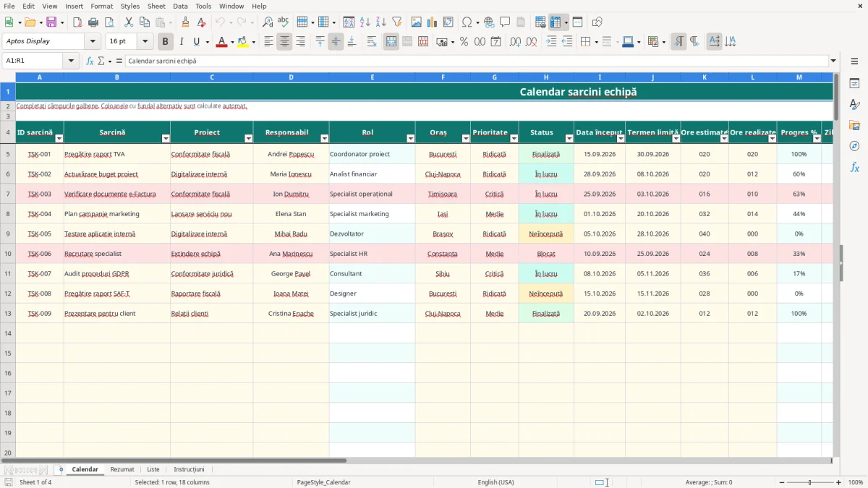Switch to the Rezumat sheet tab
Viewport: 868px width, 488px height.
(x=122, y=469)
